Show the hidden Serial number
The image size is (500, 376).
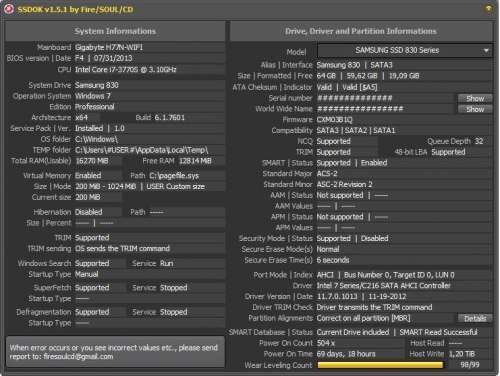475,98
